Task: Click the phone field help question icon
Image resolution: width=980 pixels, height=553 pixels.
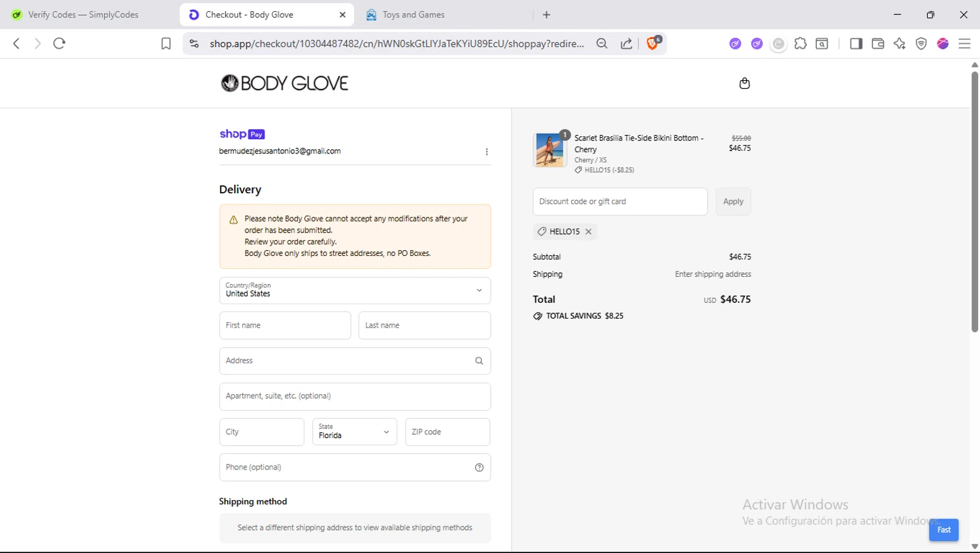Action: (479, 467)
